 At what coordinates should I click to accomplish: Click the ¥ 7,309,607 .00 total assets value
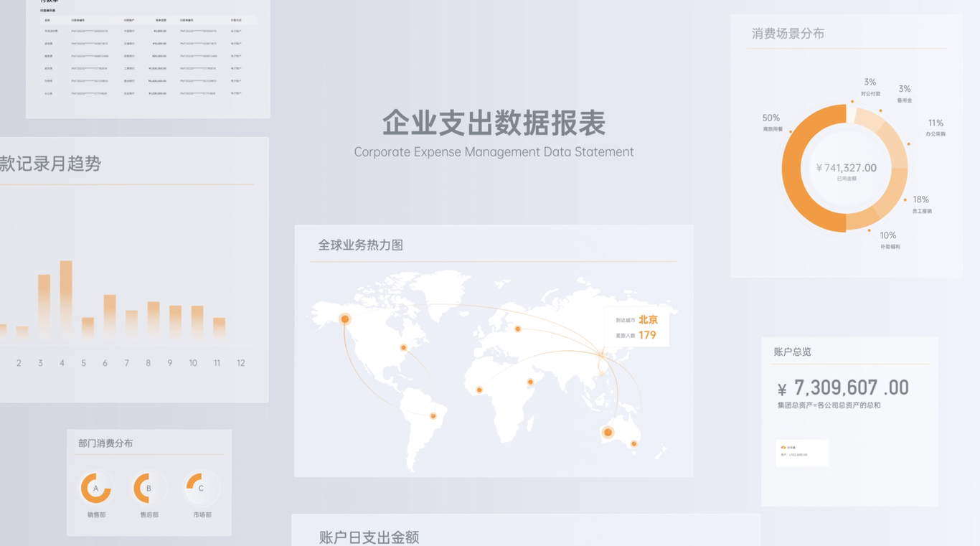(x=843, y=388)
